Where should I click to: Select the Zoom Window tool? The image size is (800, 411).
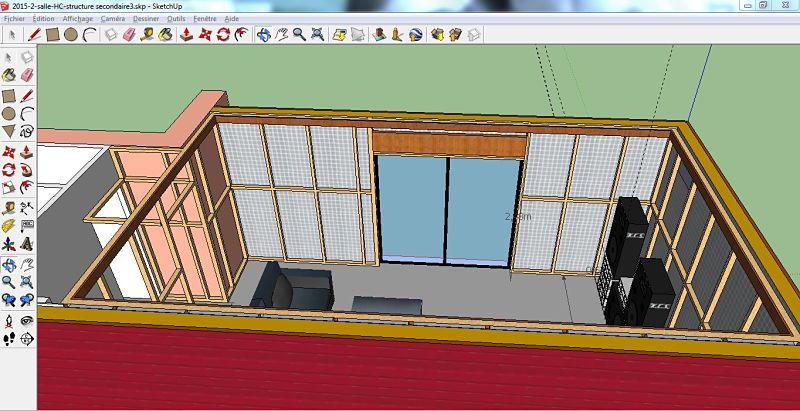pos(27,282)
